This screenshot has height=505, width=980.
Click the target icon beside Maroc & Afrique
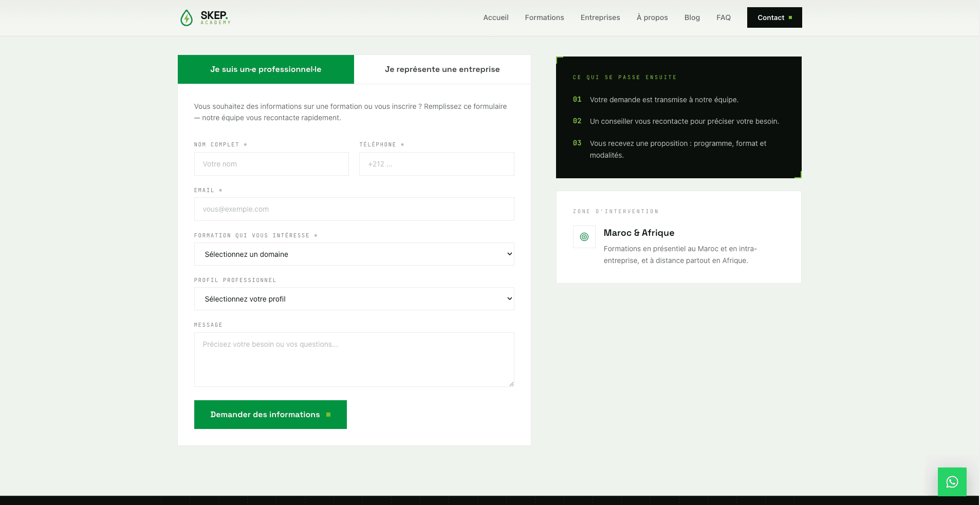[x=584, y=237]
